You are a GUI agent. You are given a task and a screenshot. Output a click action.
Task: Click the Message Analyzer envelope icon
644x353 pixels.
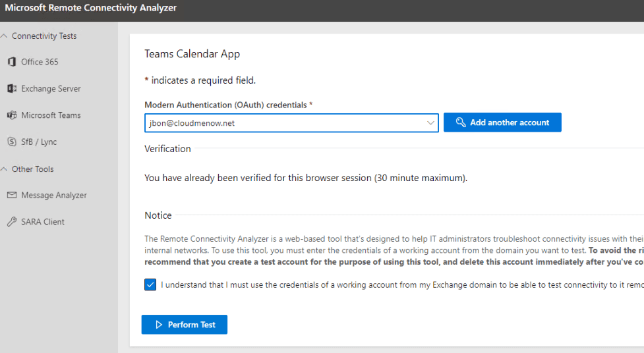[x=11, y=196]
